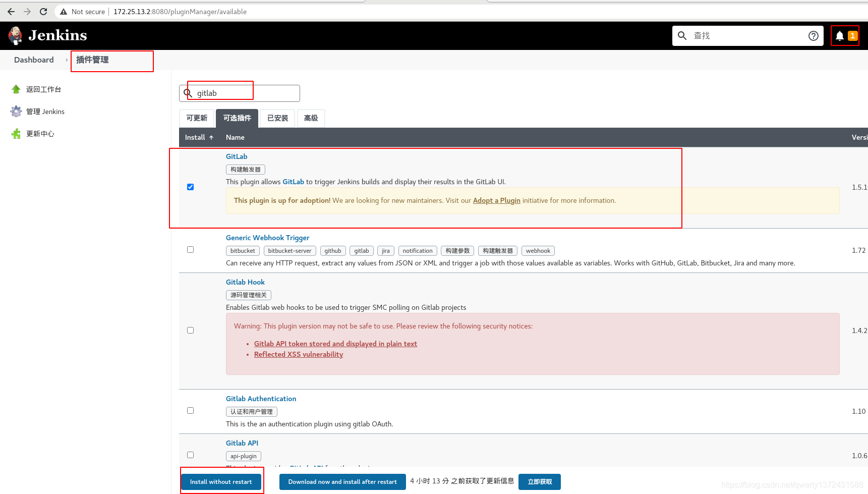The height and width of the screenshot is (494, 868).
Task: Click the orange notification count badge
Action: tap(852, 36)
